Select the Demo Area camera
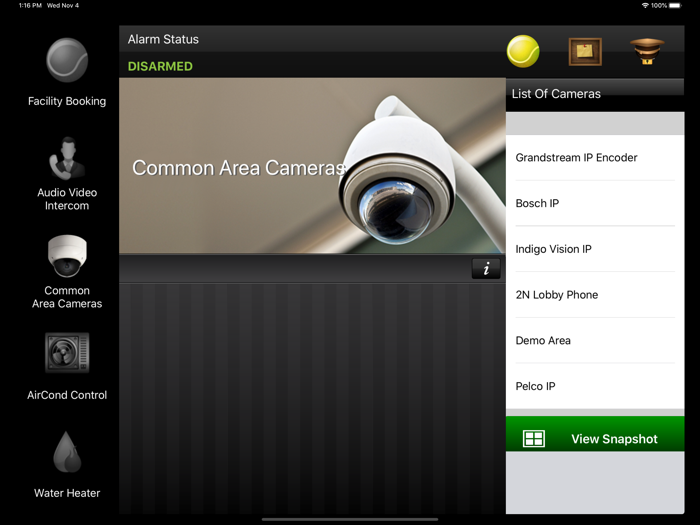This screenshot has width=700, height=525. point(595,341)
